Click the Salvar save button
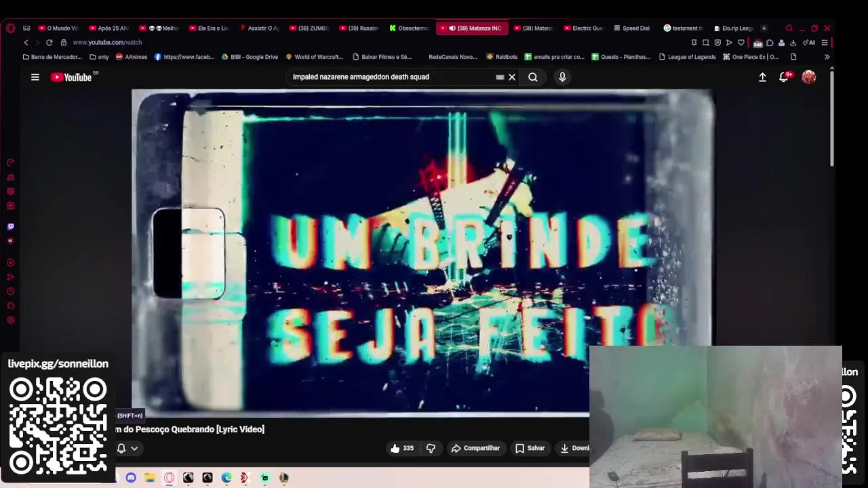The image size is (868, 488). (x=530, y=448)
